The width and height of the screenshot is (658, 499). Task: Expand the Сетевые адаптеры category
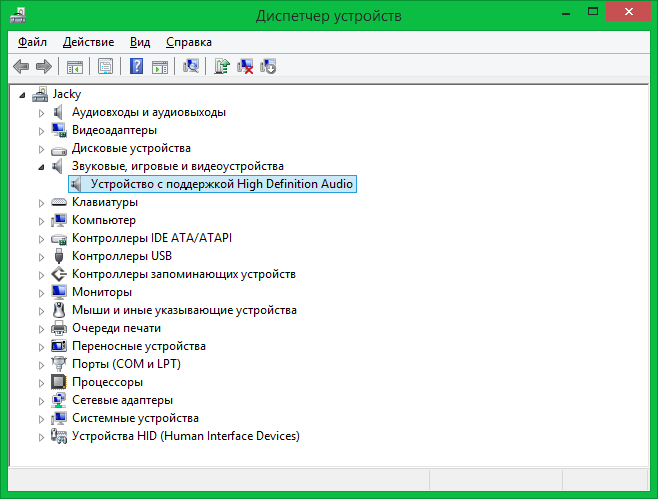[41, 400]
